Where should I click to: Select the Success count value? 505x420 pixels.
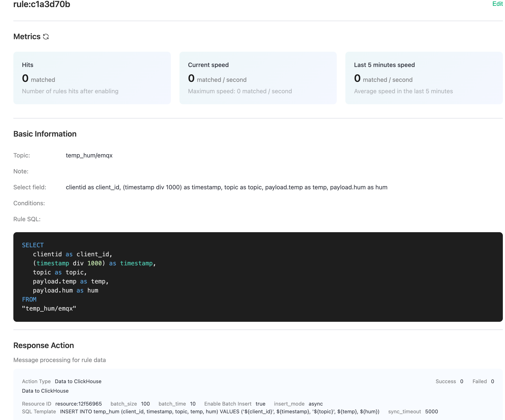pyautogui.click(x=461, y=381)
